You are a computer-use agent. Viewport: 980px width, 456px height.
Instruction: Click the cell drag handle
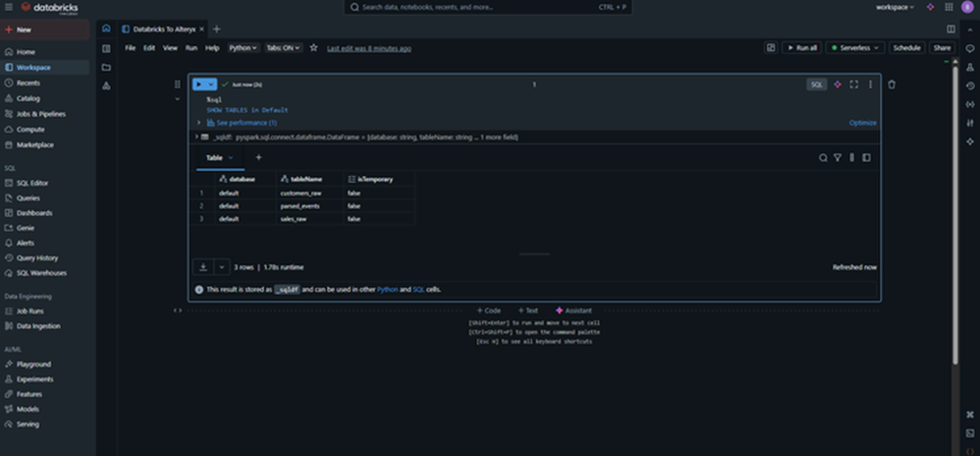click(178, 85)
